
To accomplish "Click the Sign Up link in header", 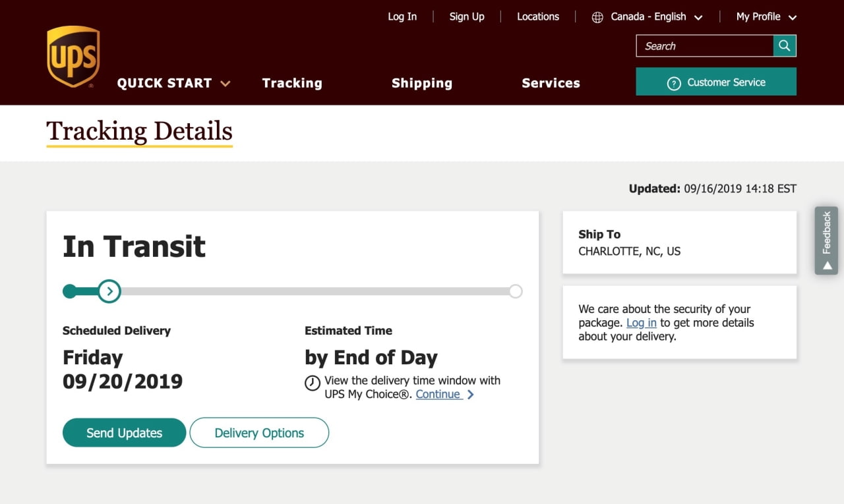I will 467,17.
